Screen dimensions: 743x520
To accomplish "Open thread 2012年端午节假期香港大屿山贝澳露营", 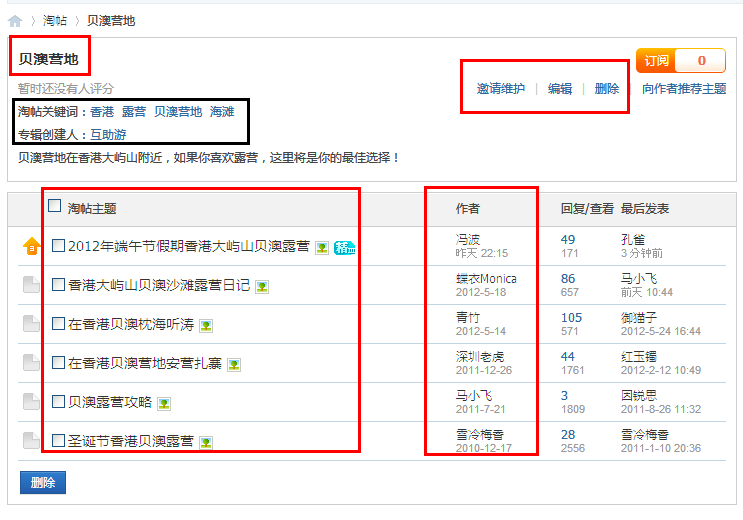I will (x=189, y=246).
